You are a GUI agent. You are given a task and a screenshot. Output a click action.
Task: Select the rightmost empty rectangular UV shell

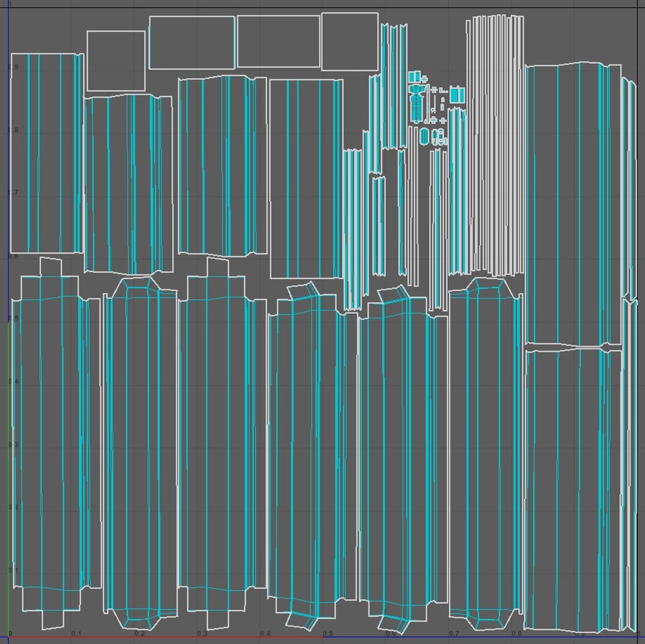coord(350,42)
